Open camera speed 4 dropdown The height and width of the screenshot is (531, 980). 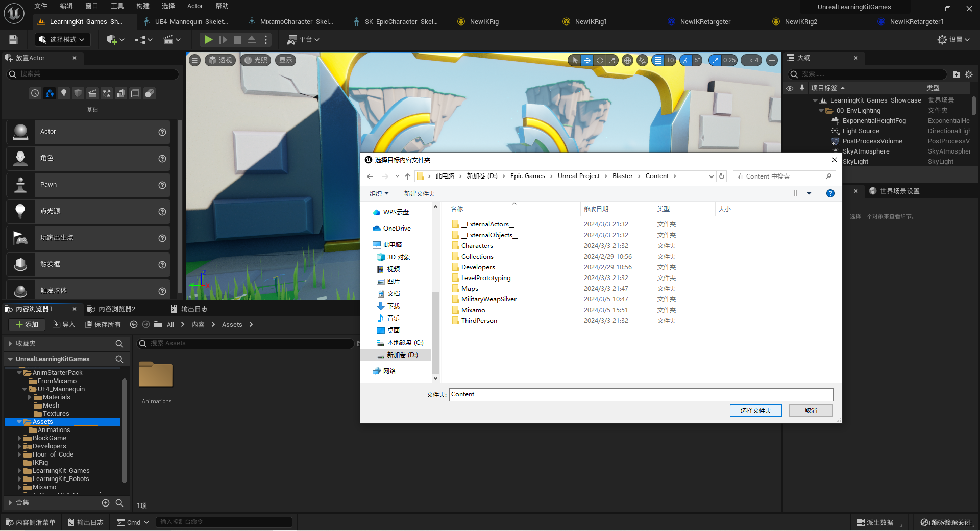pyautogui.click(x=751, y=60)
